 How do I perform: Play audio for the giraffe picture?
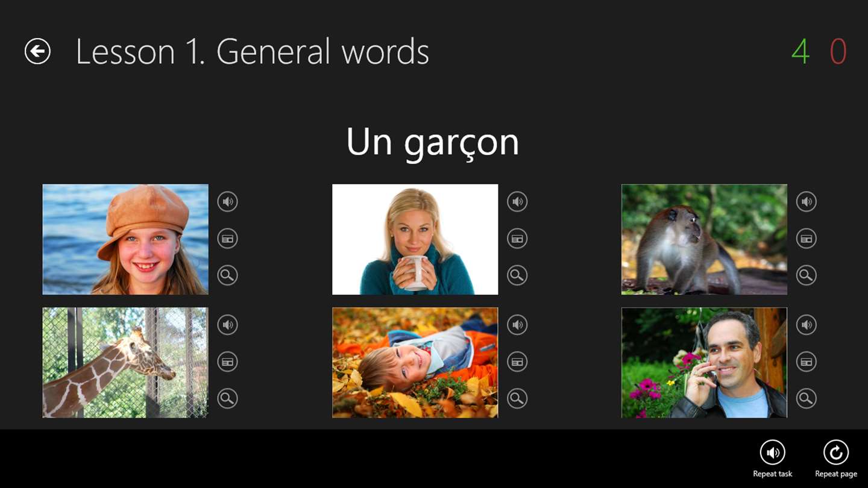click(227, 325)
